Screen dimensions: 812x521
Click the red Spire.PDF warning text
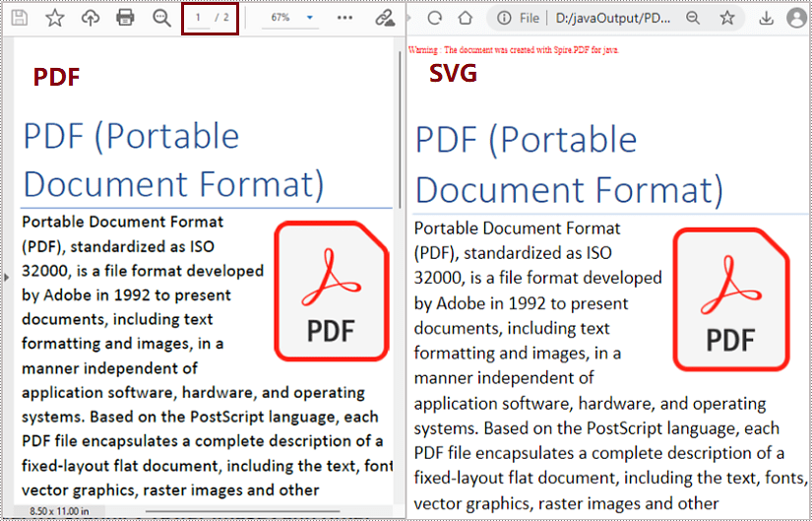[514, 50]
